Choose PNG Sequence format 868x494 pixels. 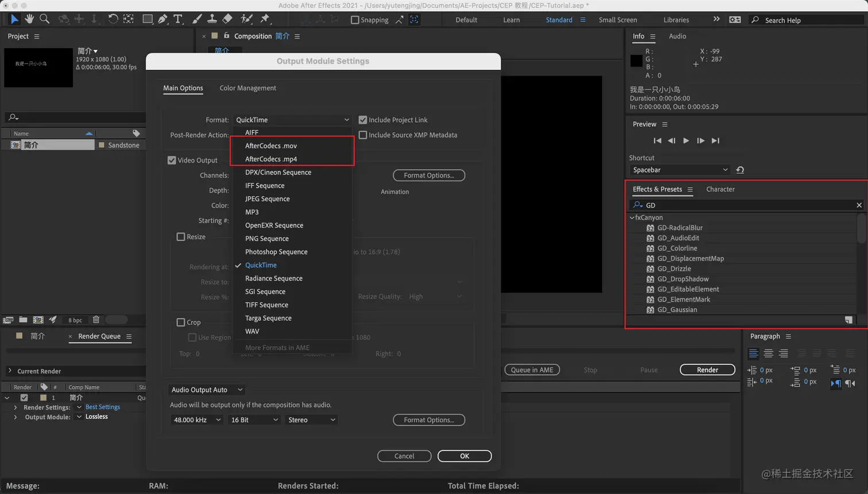pyautogui.click(x=267, y=239)
